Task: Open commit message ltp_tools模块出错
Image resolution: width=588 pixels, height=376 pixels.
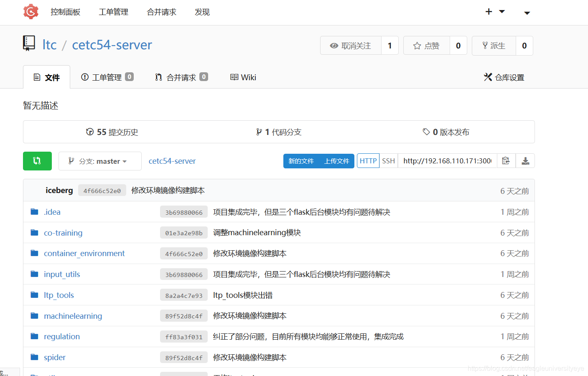Action: 243,295
